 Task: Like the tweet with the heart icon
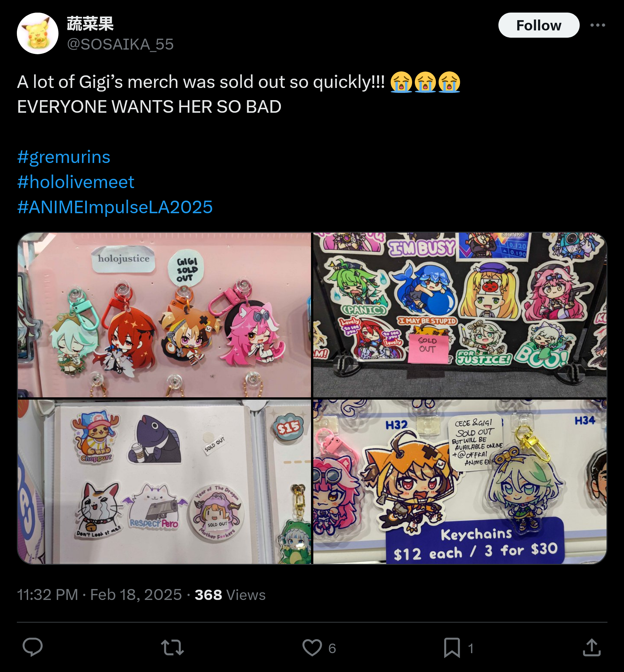pos(312,648)
